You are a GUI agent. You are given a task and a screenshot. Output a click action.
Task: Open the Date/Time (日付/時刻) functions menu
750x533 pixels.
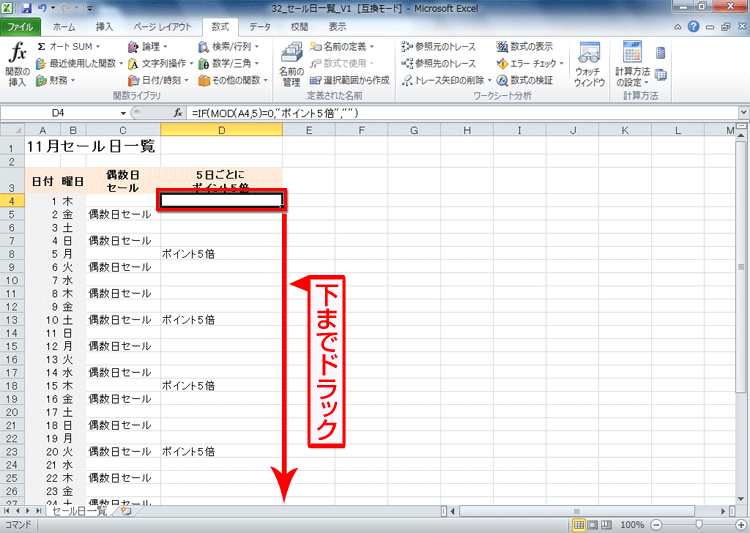[158, 80]
